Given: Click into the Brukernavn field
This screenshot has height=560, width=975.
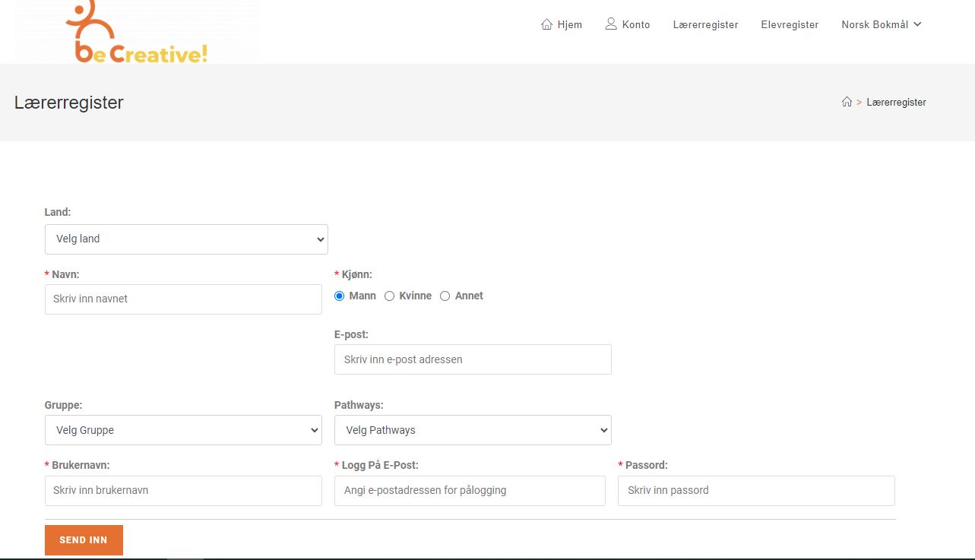Looking at the screenshot, I should 183,490.
